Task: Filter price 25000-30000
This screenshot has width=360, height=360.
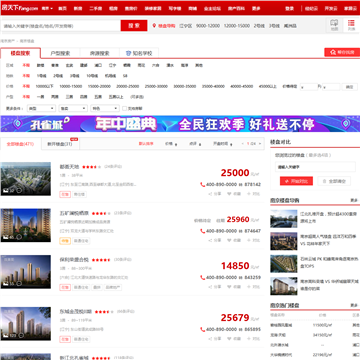Action: pos(156,86)
